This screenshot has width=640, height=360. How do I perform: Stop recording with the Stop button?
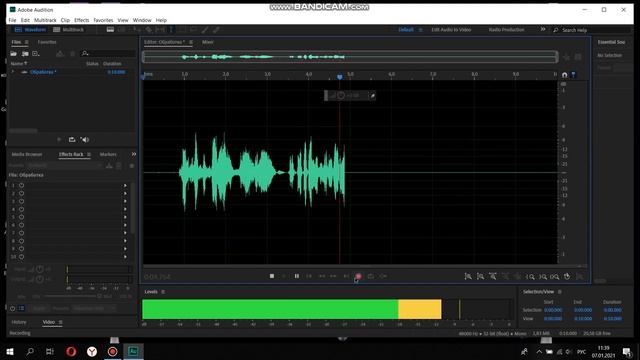(x=272, y=276)
